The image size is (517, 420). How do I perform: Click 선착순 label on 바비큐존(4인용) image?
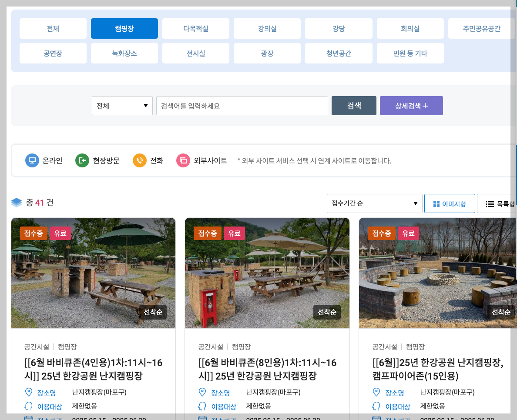click(x=153, y=312)
